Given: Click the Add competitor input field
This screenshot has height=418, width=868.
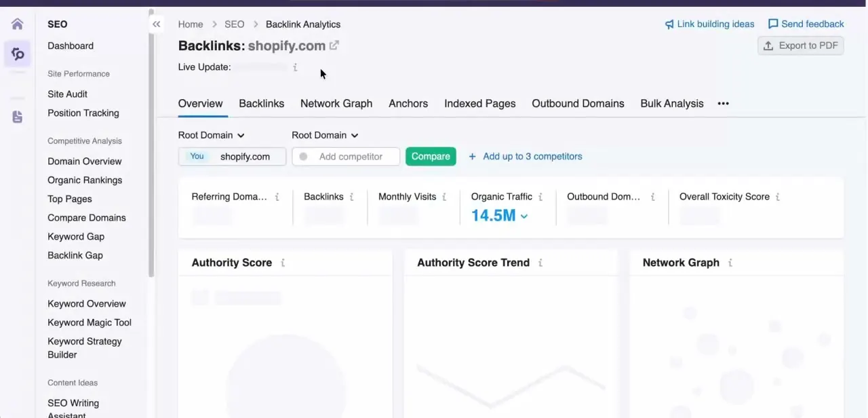Looking at the screenshot, I should [346, 156].
